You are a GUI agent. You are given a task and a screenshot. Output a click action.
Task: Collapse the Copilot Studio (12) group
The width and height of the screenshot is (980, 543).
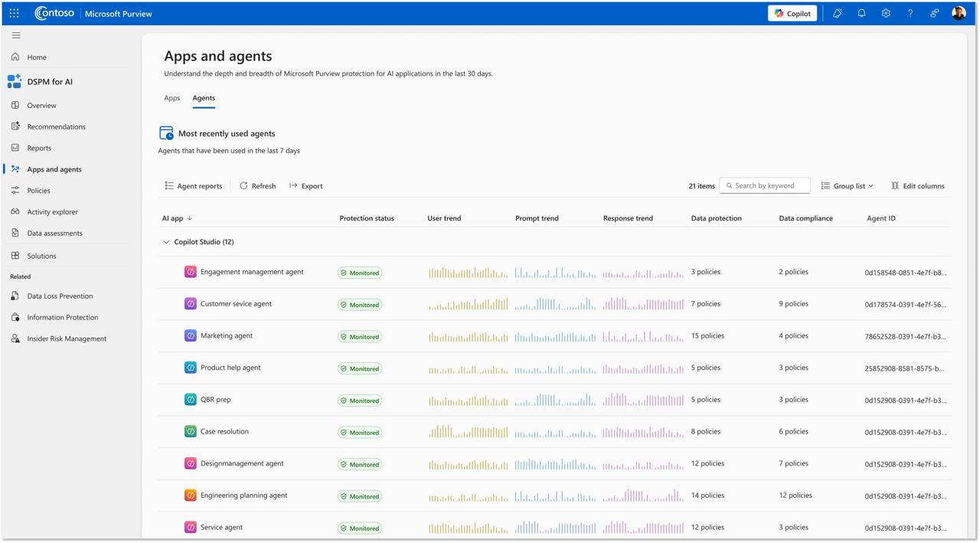[x=166, y=242]
